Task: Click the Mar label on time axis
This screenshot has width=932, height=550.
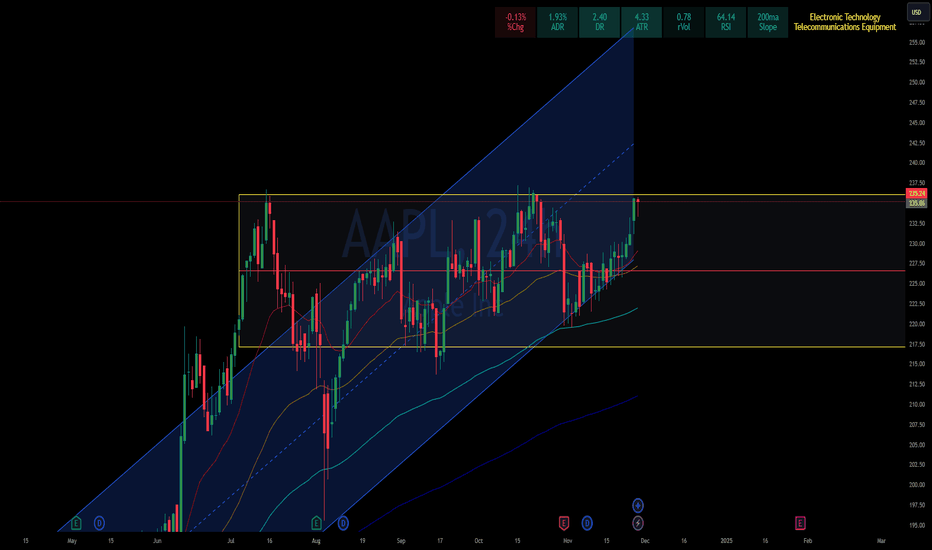Action: pyautogui.click(x=881, y=541)
